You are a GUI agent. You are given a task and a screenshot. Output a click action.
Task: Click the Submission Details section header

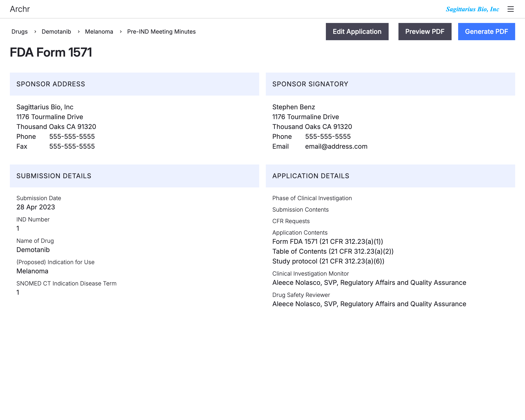tap(54, 176)
